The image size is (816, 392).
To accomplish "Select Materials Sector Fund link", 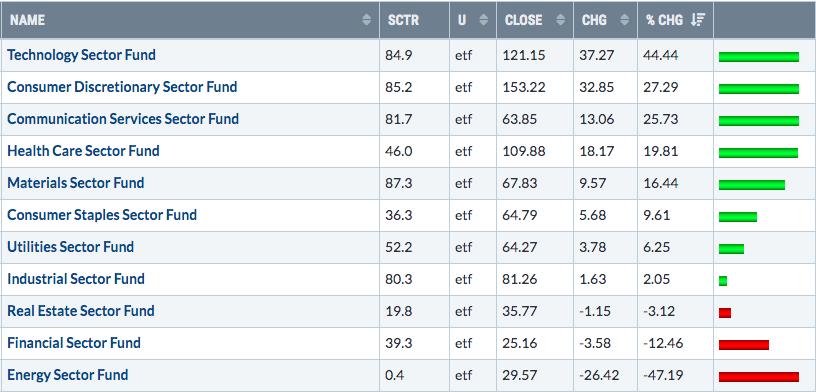I will coord(75,183).
